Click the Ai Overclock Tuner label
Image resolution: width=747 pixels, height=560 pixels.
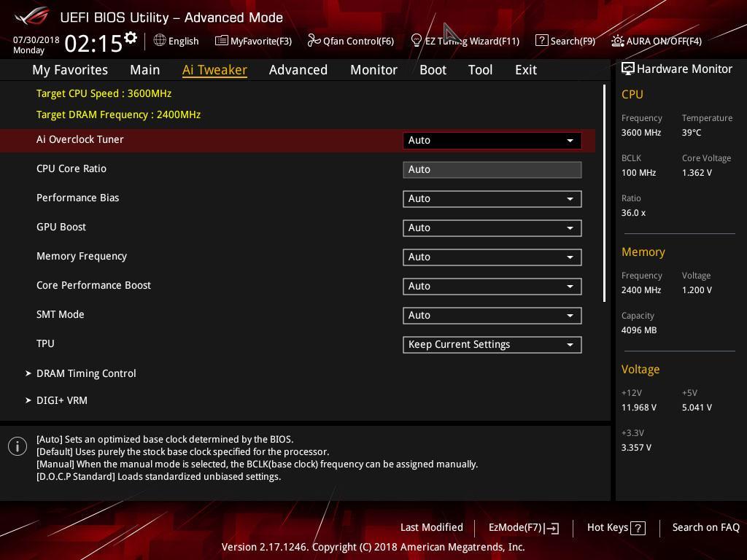click(80, 139)
